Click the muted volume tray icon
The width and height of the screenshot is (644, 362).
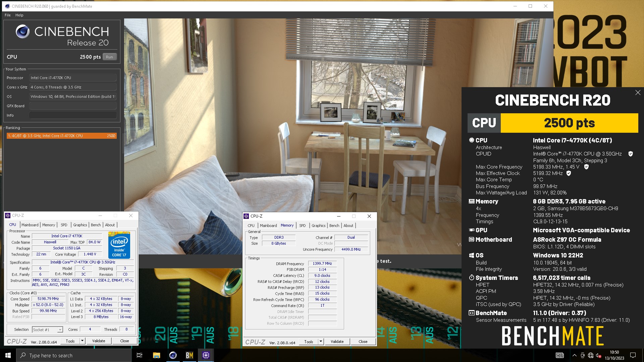point(599,355)
